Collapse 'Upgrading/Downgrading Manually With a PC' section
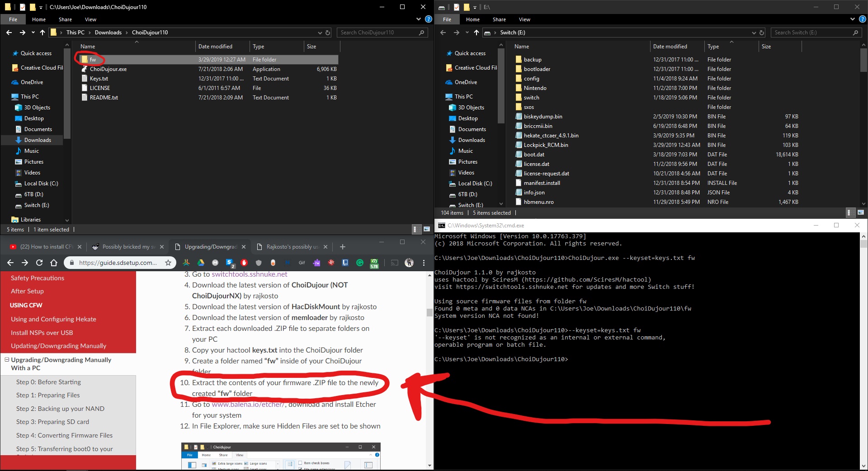Image resolution: width=868 pixels, height=471 pixels. pyautogui.click(x=7, y=360)
